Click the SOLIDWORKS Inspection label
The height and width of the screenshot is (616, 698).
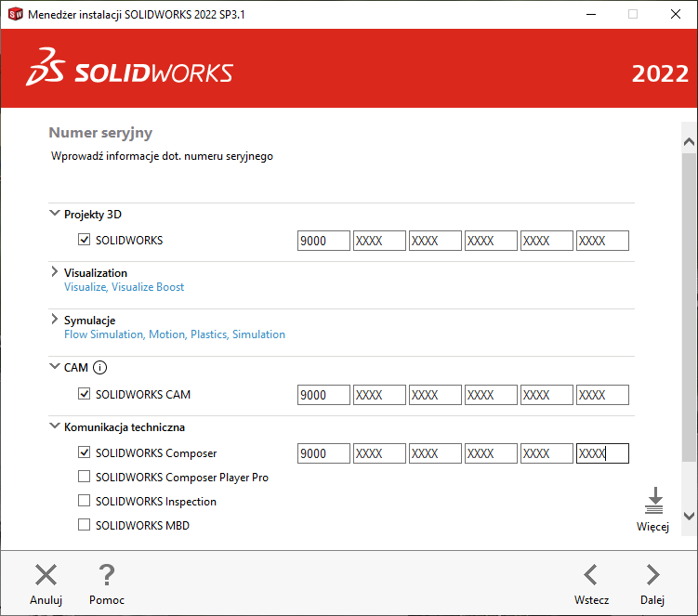(156, 501)
